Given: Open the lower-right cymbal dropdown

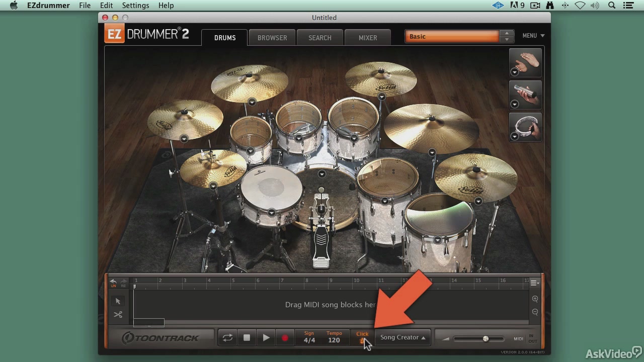Looking at the screenshot, I should point(478,201).
